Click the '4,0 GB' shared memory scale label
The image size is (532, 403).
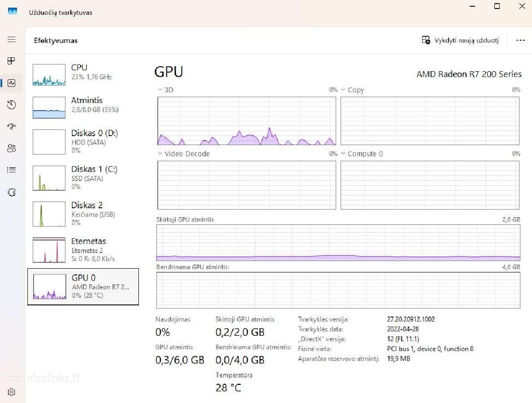511,267
